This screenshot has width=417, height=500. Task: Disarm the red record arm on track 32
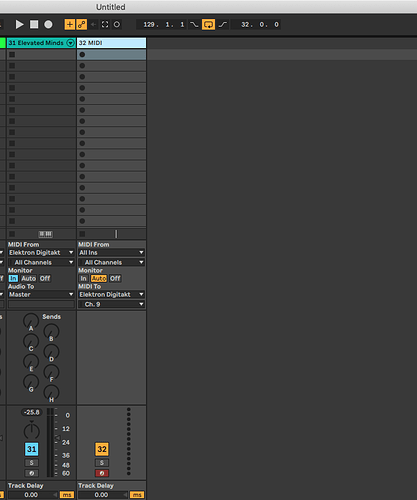pyautogui.click(x=102, y=473)
